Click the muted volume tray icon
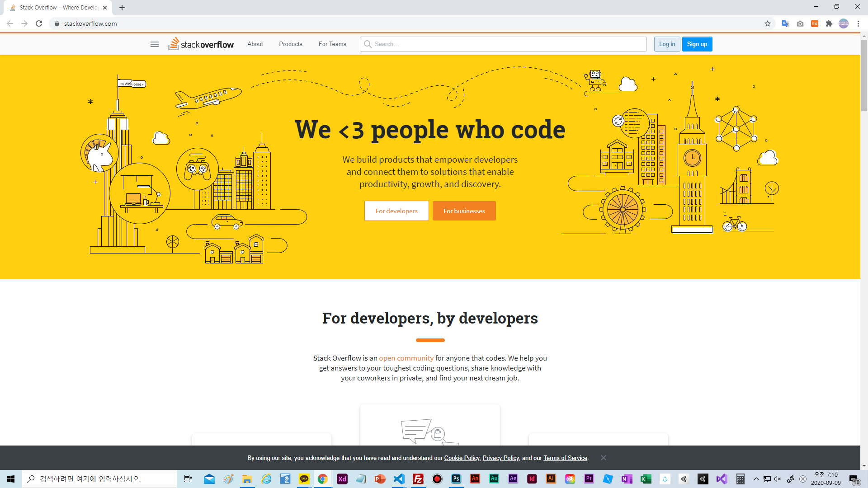This screenshot has height=488, width=868. (x=778, y=479)
